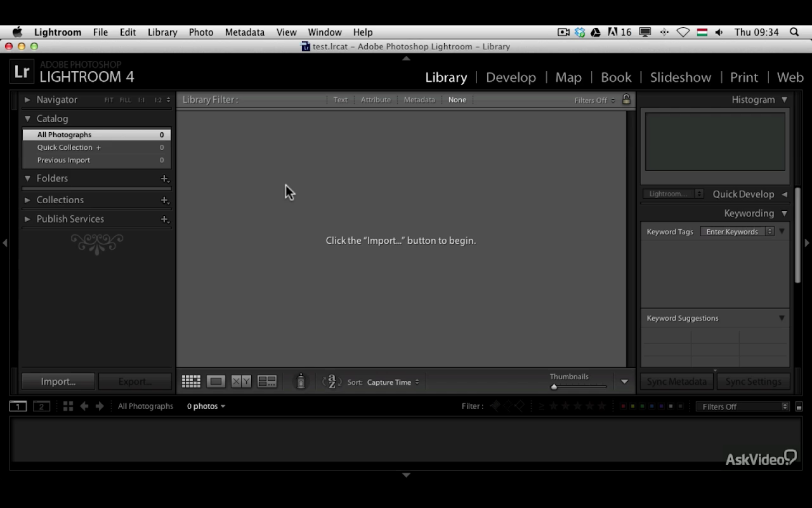Image resolution: width=812 pixels, height=508 pixels.
Task: Select Quick Collection in Catalog
Action: pos(96,147)
